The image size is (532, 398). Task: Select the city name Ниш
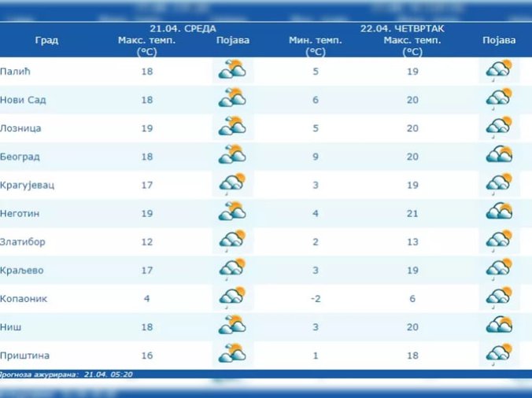coord(10,327)
